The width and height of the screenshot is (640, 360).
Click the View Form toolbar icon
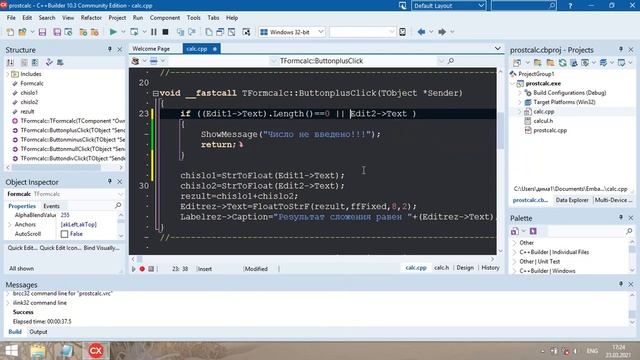tap(220, 32)
